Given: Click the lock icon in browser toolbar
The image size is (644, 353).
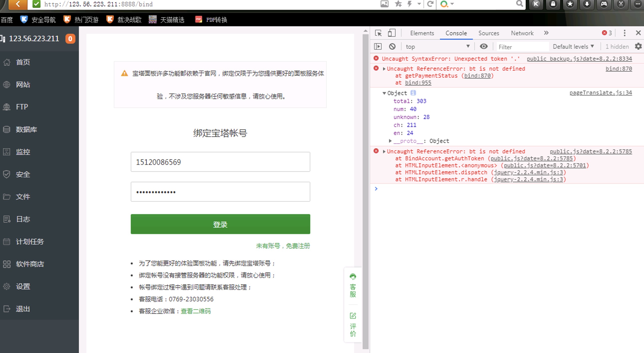Looking at the screenshot, I should coord(553,4).
